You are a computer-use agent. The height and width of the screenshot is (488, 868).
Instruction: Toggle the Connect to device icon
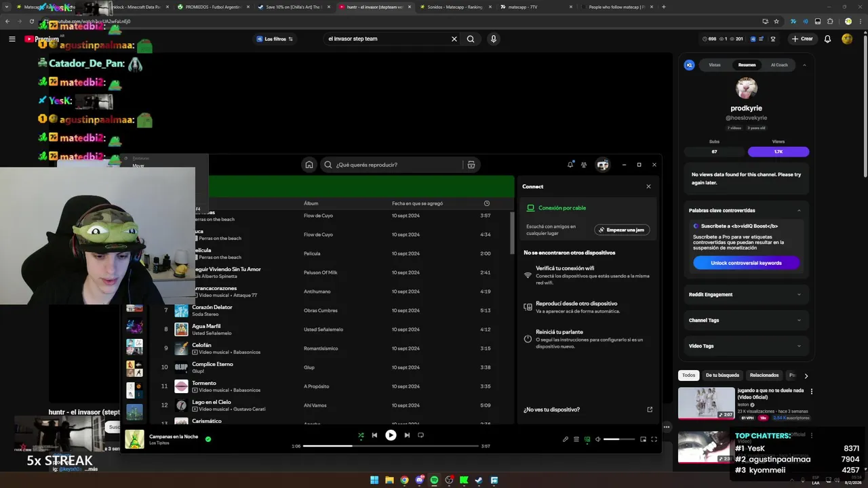pos(587,439)
